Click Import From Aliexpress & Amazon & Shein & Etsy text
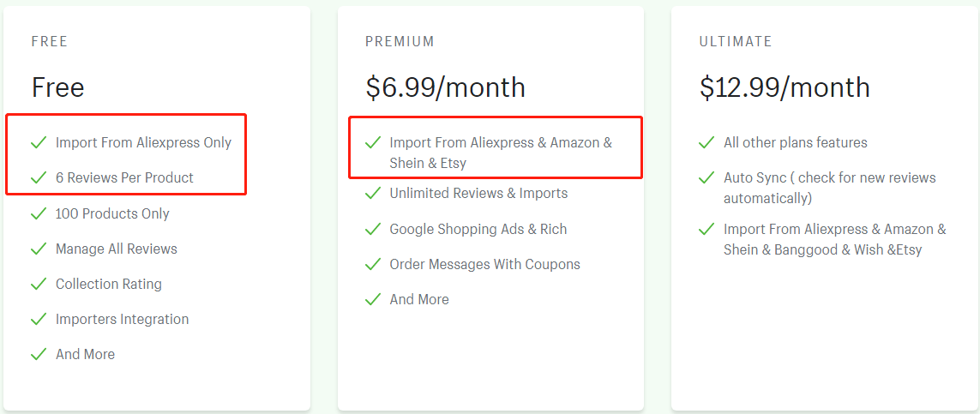The height and width of the screenshot is (414, 980). point(502,153)
